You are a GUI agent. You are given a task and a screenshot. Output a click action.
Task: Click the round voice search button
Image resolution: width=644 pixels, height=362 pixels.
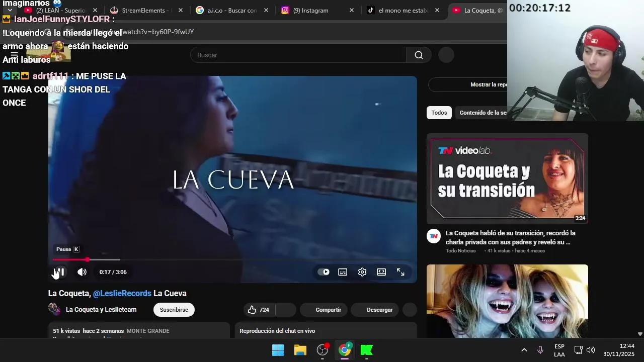[x=446, y=55]
